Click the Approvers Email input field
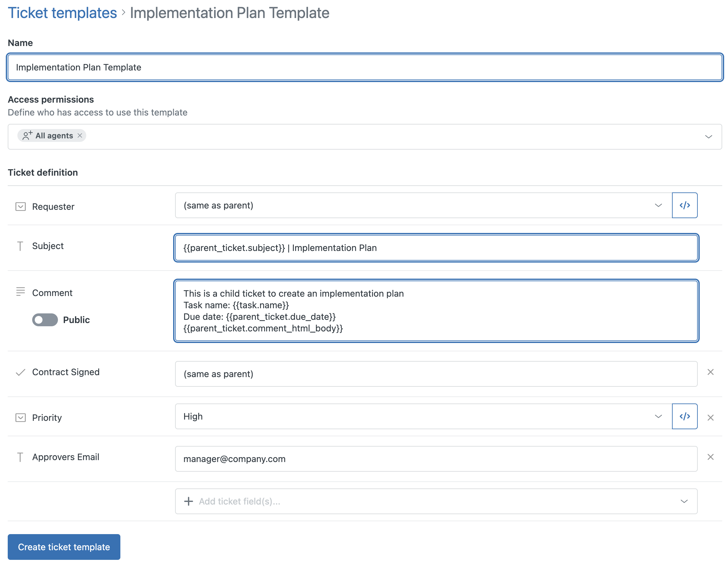 tap(436, 459)
